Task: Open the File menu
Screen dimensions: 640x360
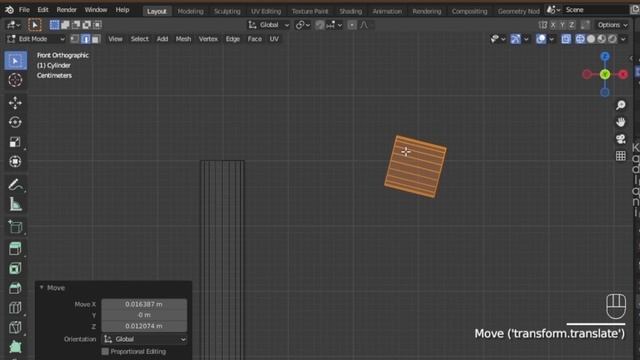Action: click(x=24, y=10)
